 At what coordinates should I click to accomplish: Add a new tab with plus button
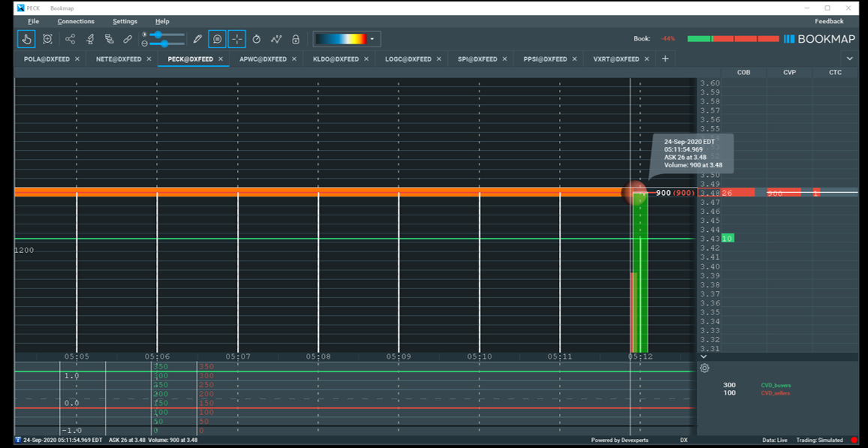pos(665,59)
